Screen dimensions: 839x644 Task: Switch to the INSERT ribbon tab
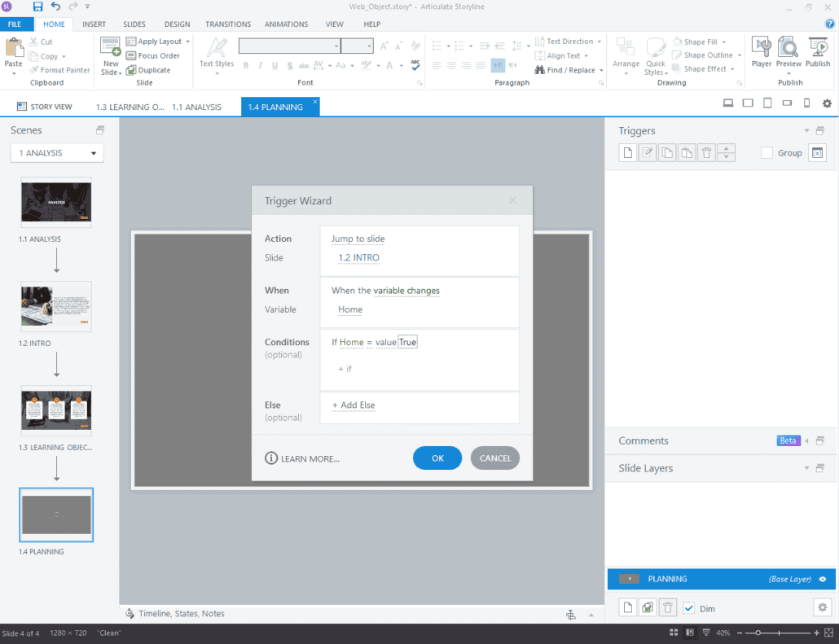coord(94,24)
